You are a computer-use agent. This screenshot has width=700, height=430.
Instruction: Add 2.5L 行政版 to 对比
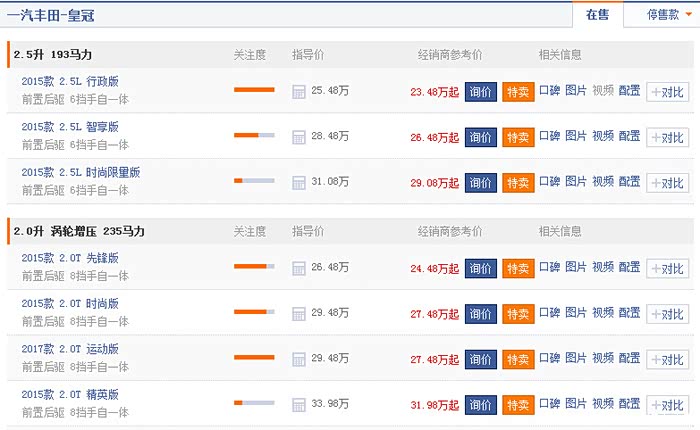[x=668, y=92]
